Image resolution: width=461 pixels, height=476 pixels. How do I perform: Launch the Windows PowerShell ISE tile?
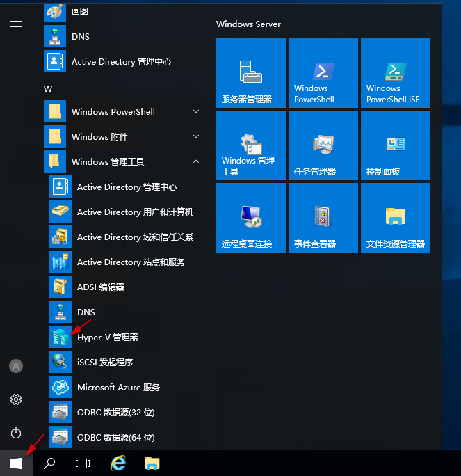coord(396,73)
